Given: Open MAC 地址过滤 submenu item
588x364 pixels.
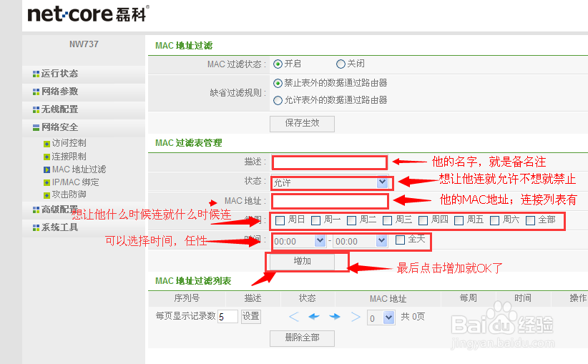Looking at the screenshot, I should point(79,169).
